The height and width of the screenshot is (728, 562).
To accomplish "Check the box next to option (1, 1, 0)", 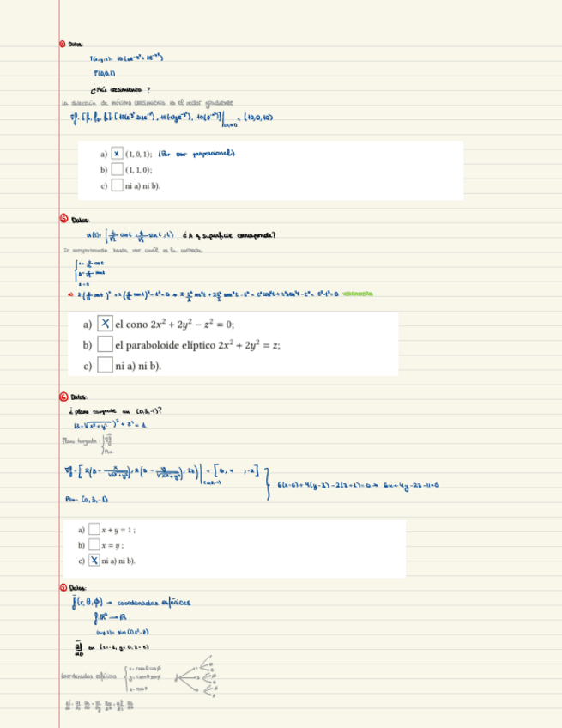I will 117,169.
